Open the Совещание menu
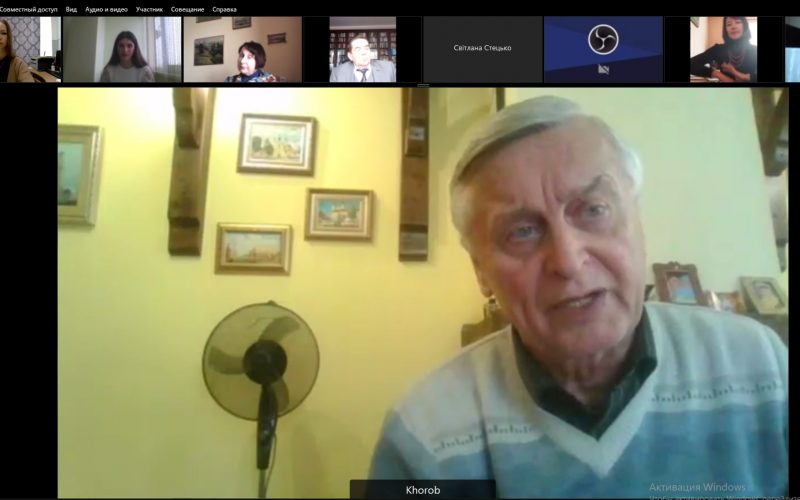 [187, 9]
